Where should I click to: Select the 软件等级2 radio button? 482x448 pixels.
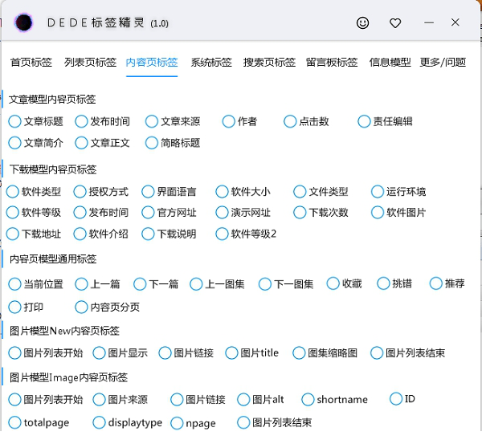tap(222, 234)
